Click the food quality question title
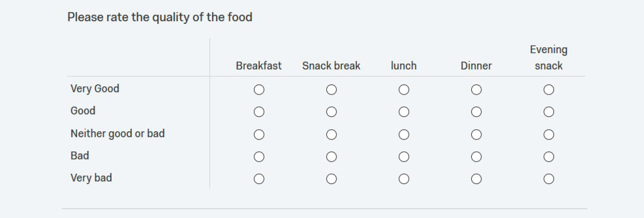 point(160,17)
